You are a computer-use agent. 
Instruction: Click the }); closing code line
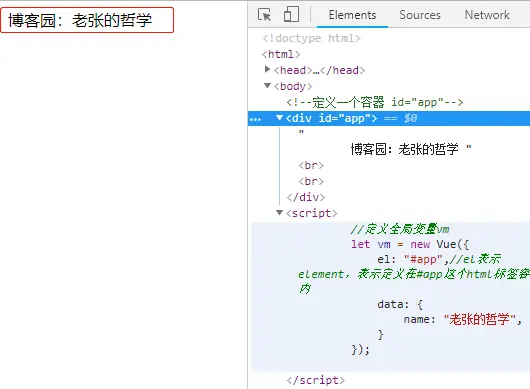tap(360, 349)
